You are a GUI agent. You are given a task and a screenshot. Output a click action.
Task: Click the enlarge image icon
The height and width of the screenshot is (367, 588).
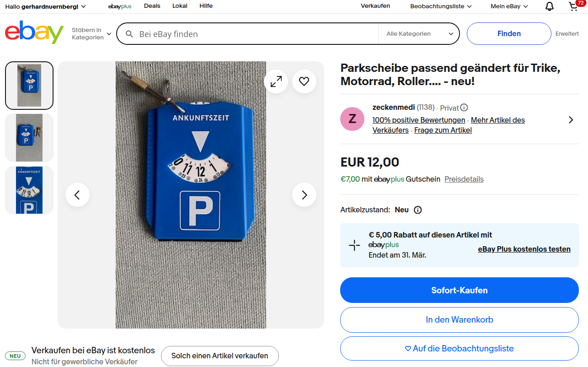276,81
